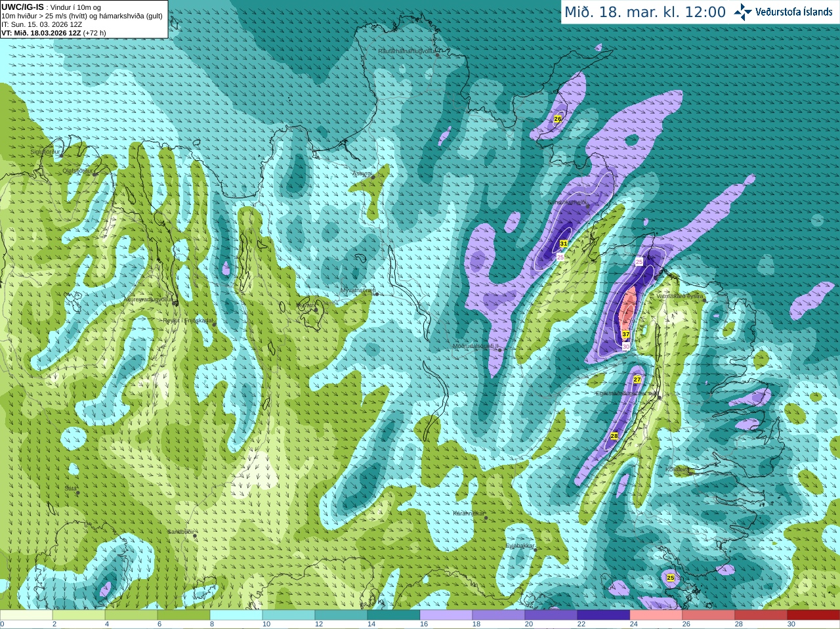Click the Kárahnjúkar station dot
Image resolution: width=840 pixels, height=629 pixels.
click(486, 518)
